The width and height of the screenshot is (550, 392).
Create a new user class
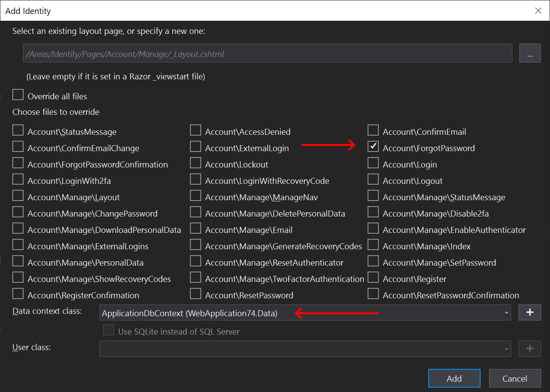529,349
